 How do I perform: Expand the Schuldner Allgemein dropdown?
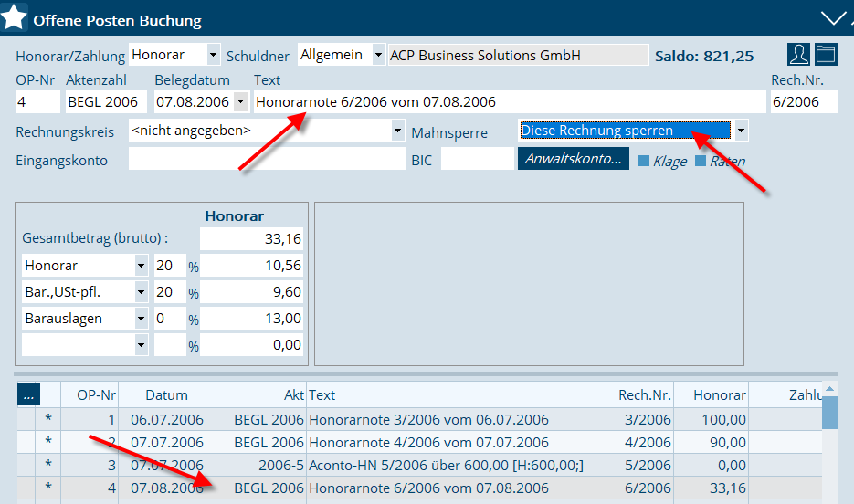pos(378,55)
